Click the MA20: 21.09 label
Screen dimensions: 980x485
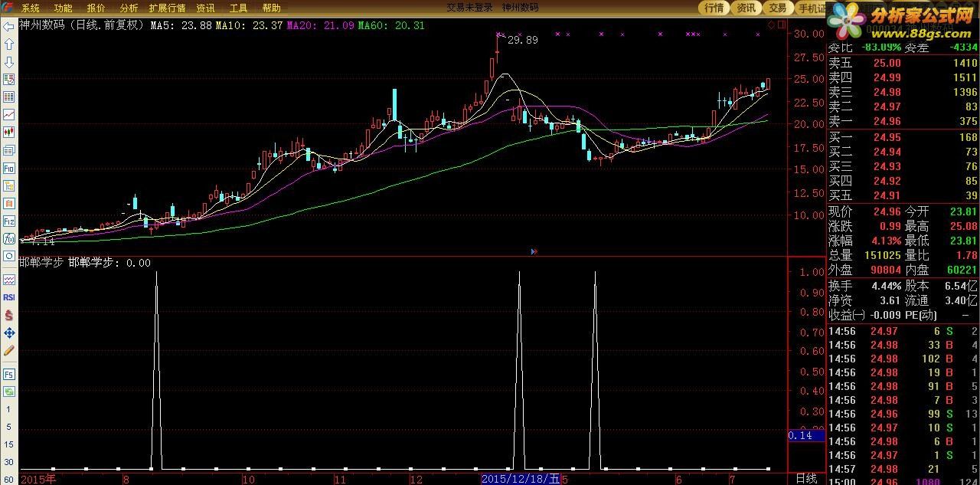click(320, 25)
